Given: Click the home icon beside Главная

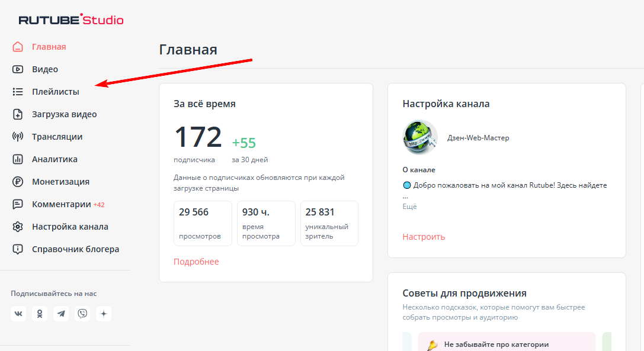Looking at the screenshot, I should tap(18, 47).
